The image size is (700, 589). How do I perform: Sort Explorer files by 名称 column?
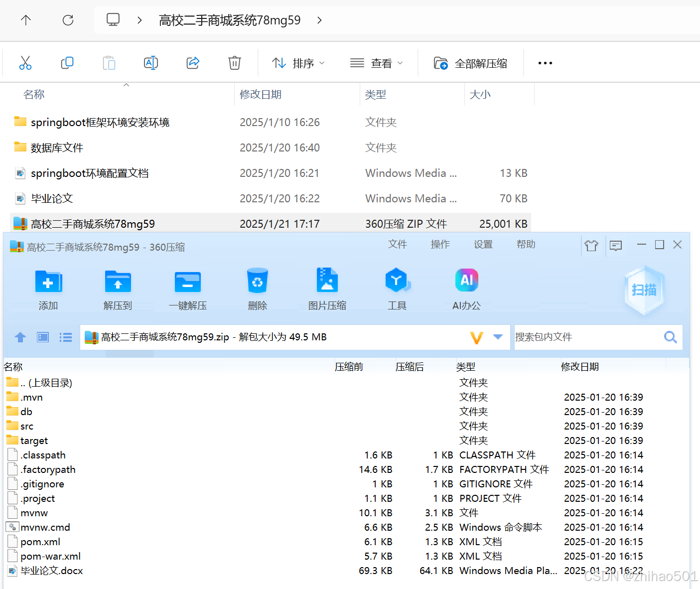[x=34, y=94]
